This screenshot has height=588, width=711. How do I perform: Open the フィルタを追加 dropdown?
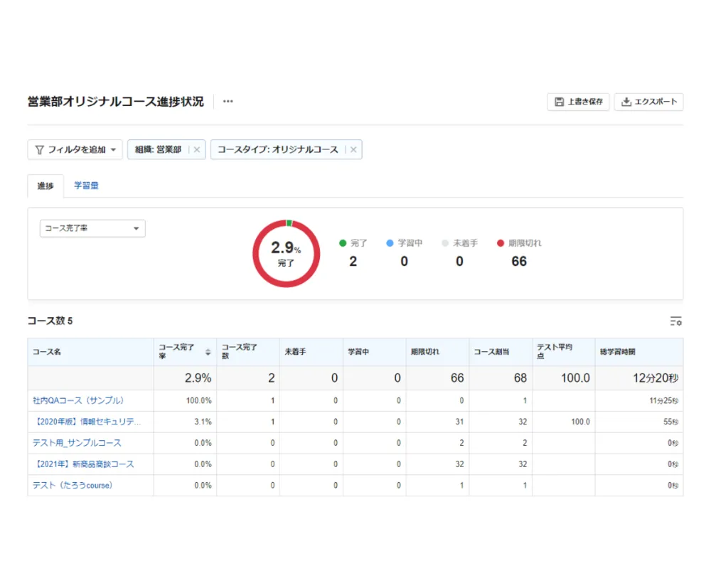[x=75, y=150]
